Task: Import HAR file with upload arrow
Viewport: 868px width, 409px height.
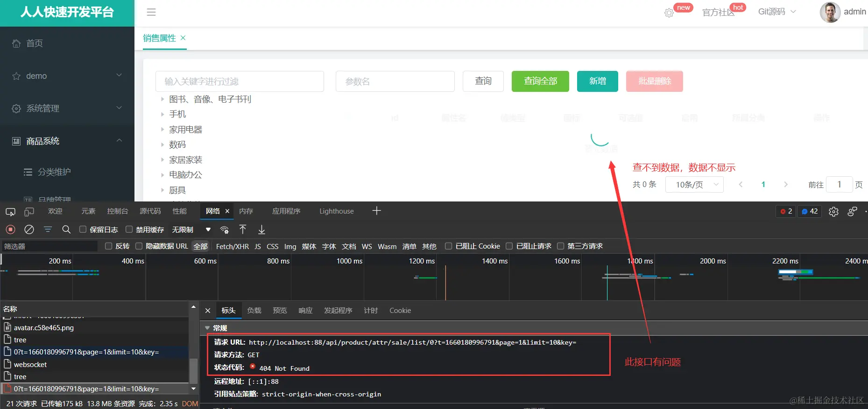Action: pos(243,229)
